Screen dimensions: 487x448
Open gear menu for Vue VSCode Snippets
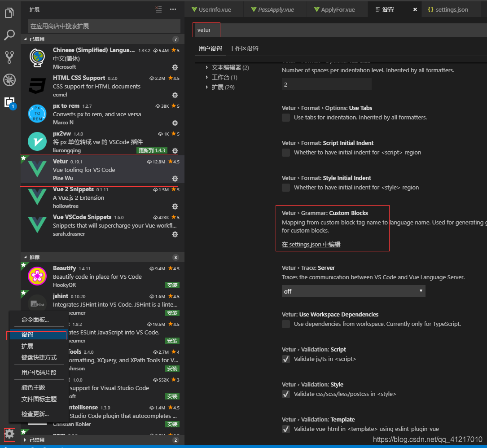click(x=175, y=234)
